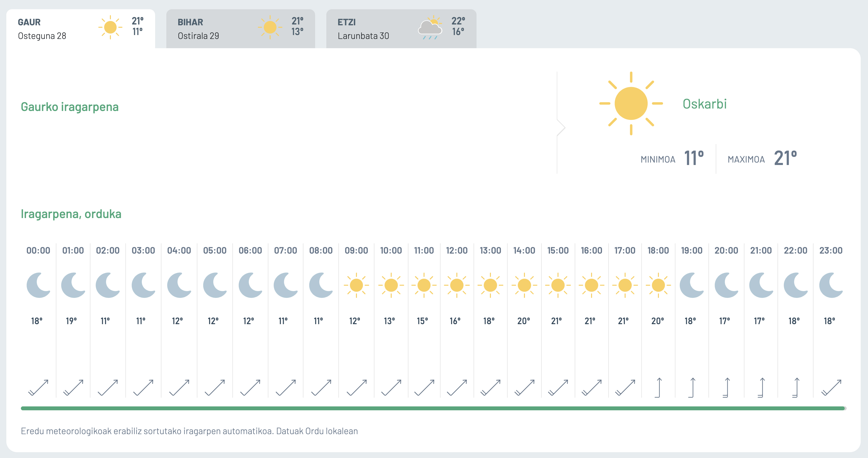Viewport: 868px width, 458px height.
Task: Click the 20° temperature at 14:00
Action: point(524,321)
